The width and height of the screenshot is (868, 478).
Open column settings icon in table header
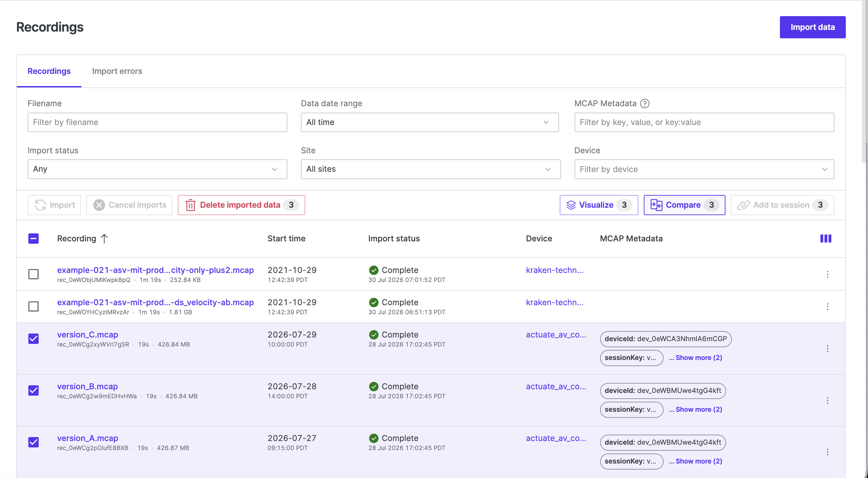tap(826, 238)
